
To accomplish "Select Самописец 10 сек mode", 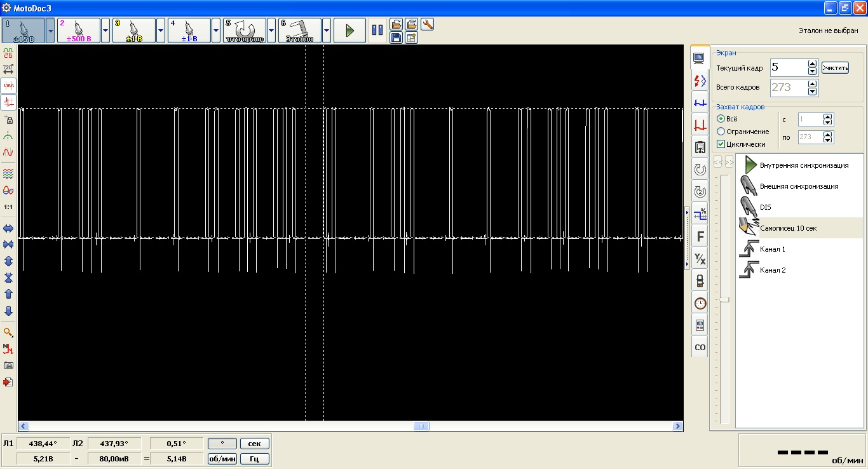I will coord(799,228).
